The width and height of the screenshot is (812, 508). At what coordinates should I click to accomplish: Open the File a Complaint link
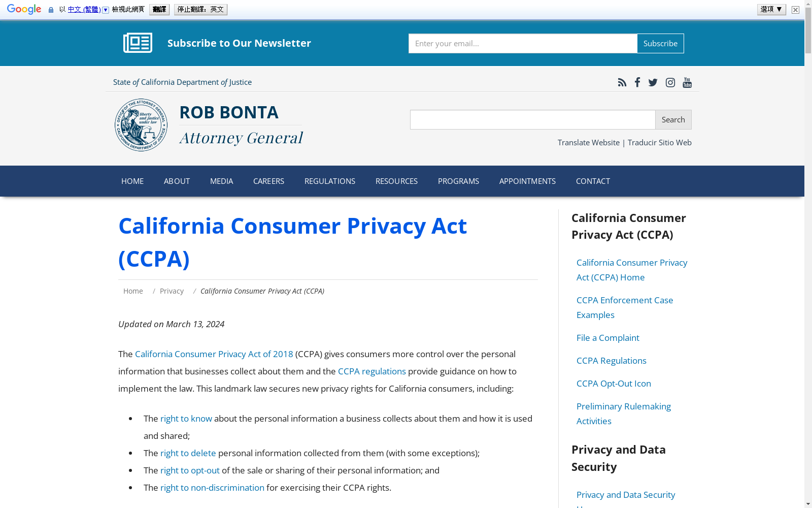click(x=607, y=338)
